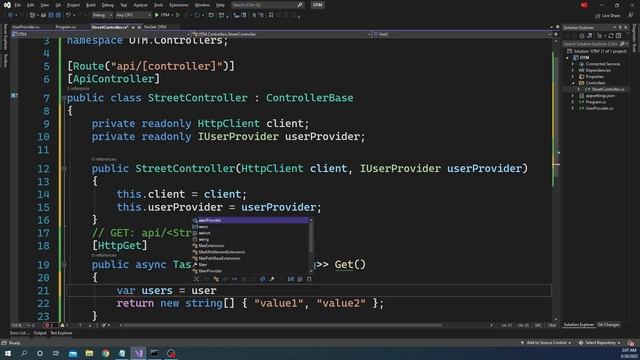Image resolution: width=640 pixels, height=360 pixels.
Task: Open the Analyze menu
Action: pos(140,5)
